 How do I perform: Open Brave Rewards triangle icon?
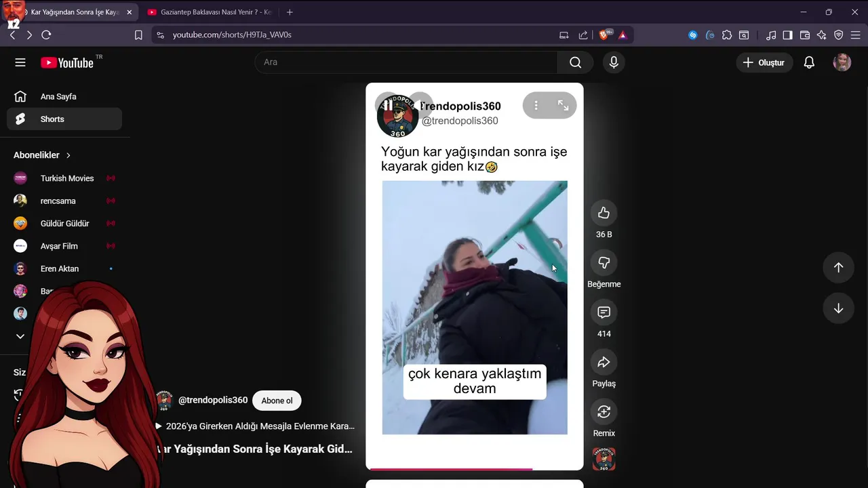623,35
